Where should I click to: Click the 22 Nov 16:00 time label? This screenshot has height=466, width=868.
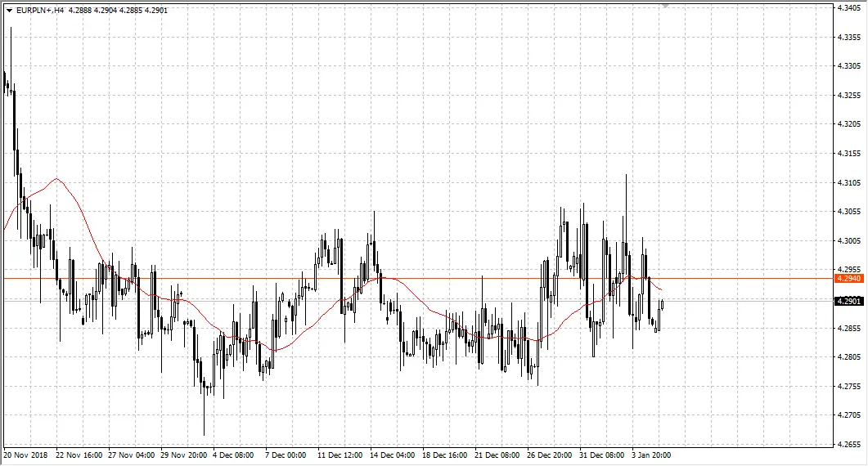click(x=79, y=455)
